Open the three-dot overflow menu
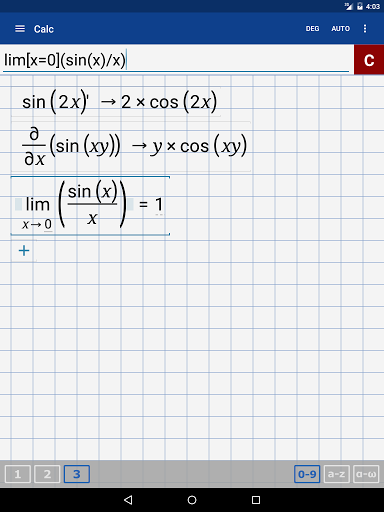The image size is (384, 512). [x=365, y=29]
